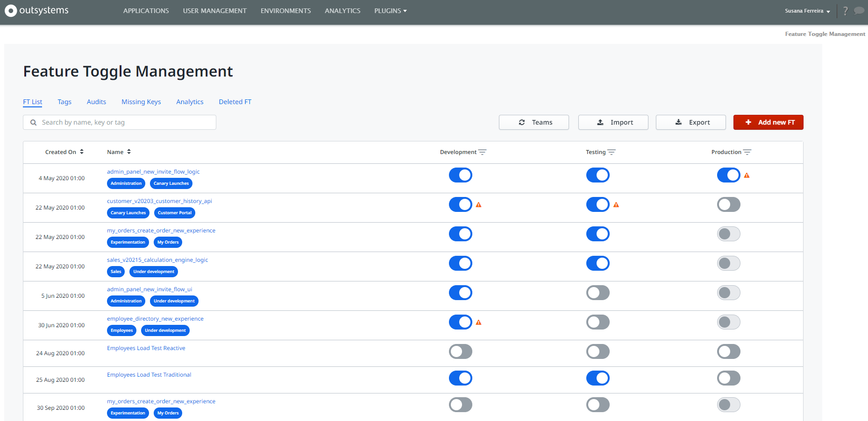Open the feedback chat bubble icon
Screen dimensions: 868x421
(x=859, y=10)
